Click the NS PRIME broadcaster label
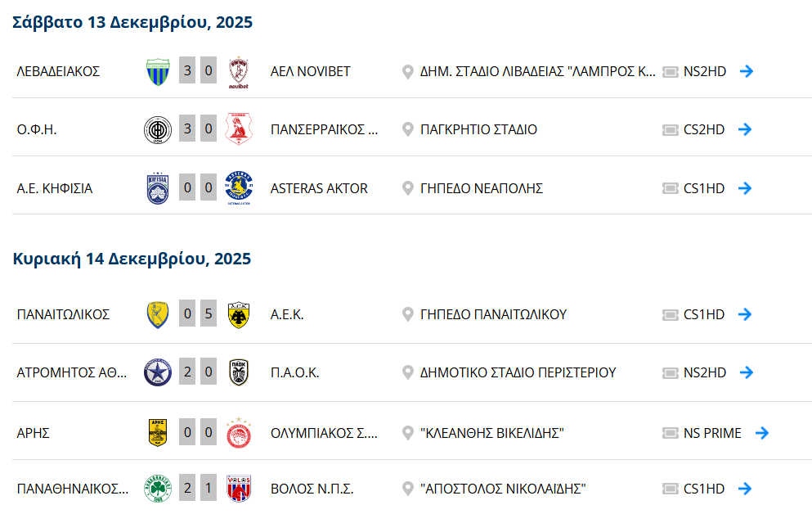 click(x=712, y=433)
